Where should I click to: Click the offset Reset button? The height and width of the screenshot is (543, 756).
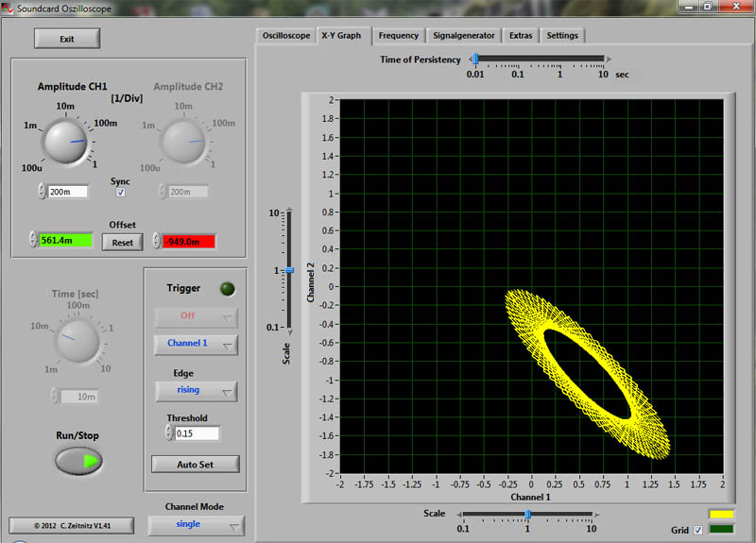click(x=122, y=242)
